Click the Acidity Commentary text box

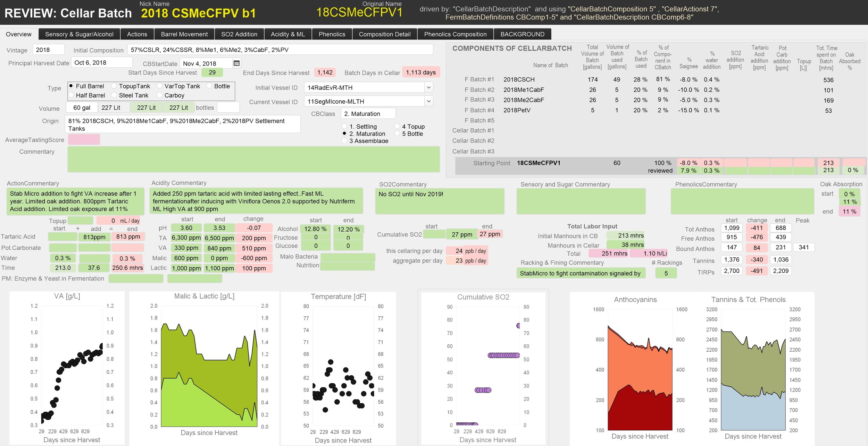pos(256,201)
